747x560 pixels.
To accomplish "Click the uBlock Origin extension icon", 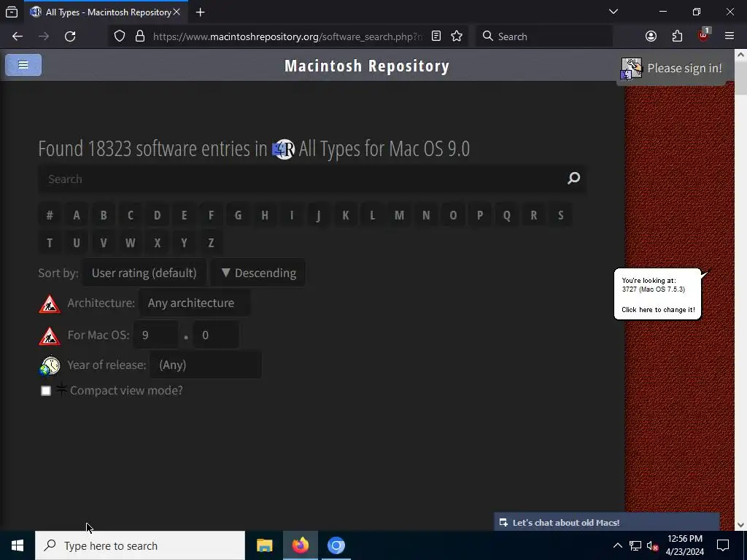I will 704,35.
